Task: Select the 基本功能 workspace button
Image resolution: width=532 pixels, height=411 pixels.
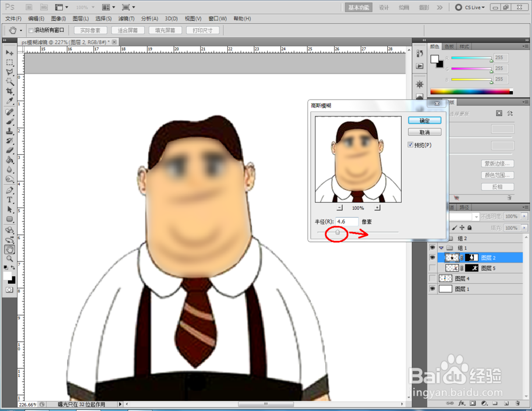Action: pyautogui.click(x=359, y=7)
